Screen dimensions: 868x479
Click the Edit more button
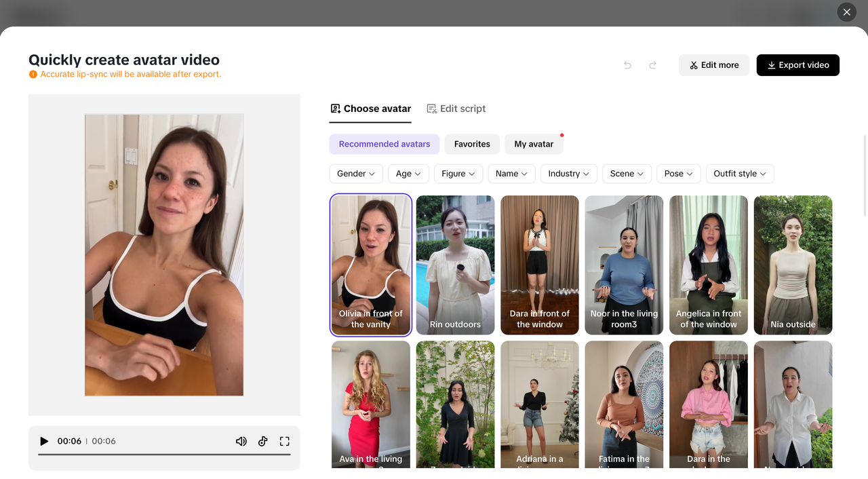(713, 64)
